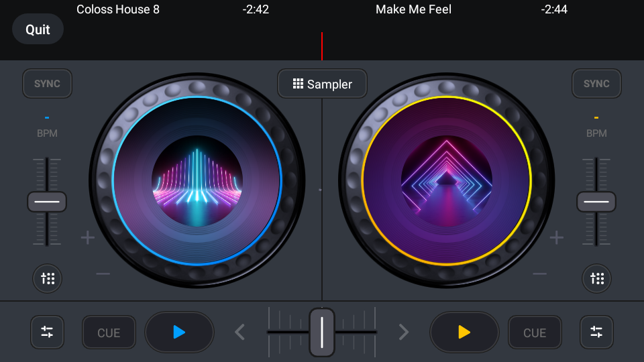The image size is (644, 362).
Task: Click the left deck plus pitch icon
Action: [x=88, y=238]
